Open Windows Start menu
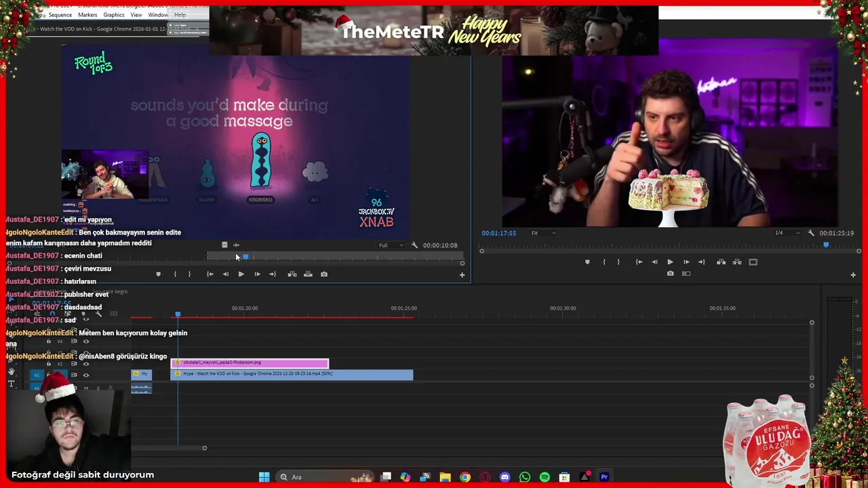The image size is (868, 488). point(264,477)
